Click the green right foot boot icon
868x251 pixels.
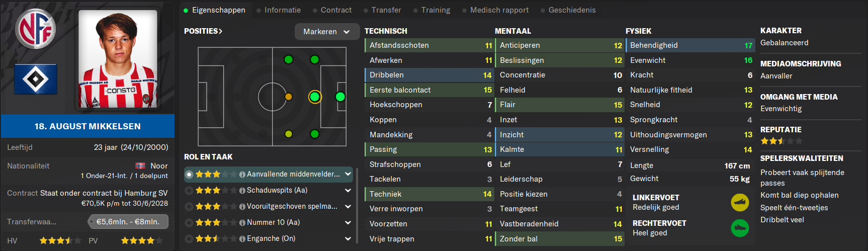click(740, 228)
